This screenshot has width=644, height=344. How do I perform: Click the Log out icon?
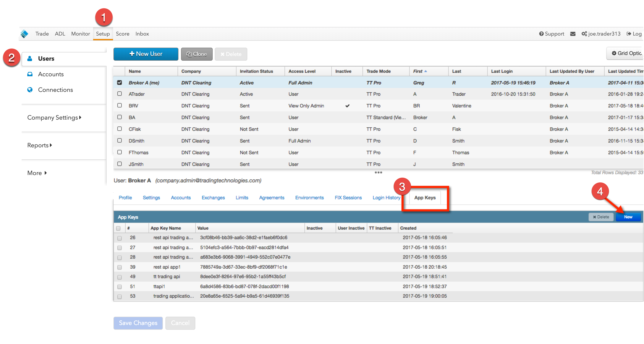(629, 34)
